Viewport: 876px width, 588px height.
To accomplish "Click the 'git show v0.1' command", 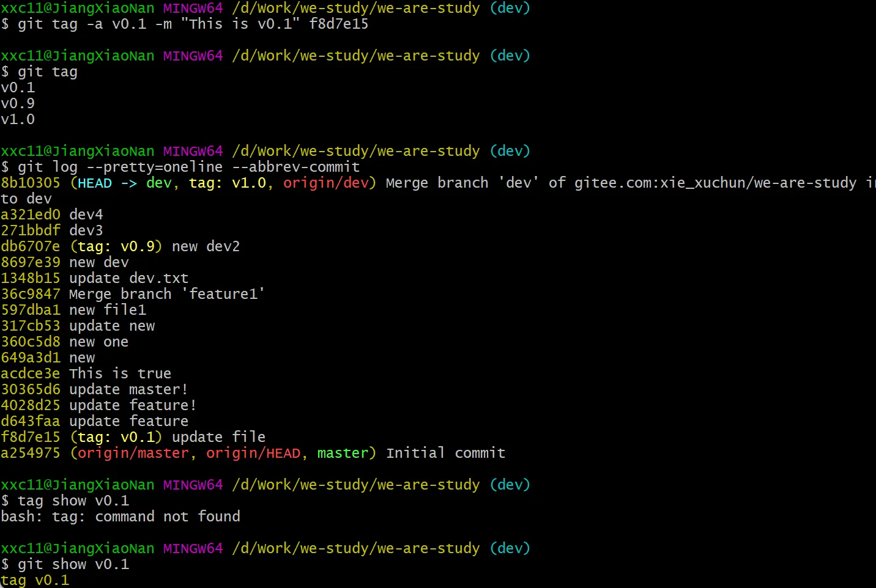I will 73,564.
